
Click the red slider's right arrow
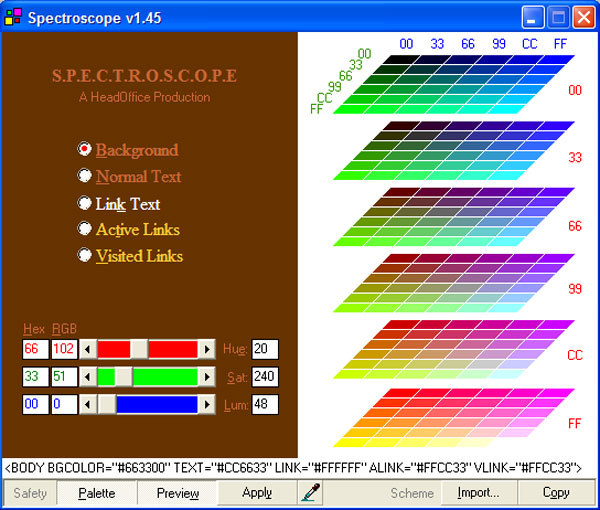[x=207, y=349]
